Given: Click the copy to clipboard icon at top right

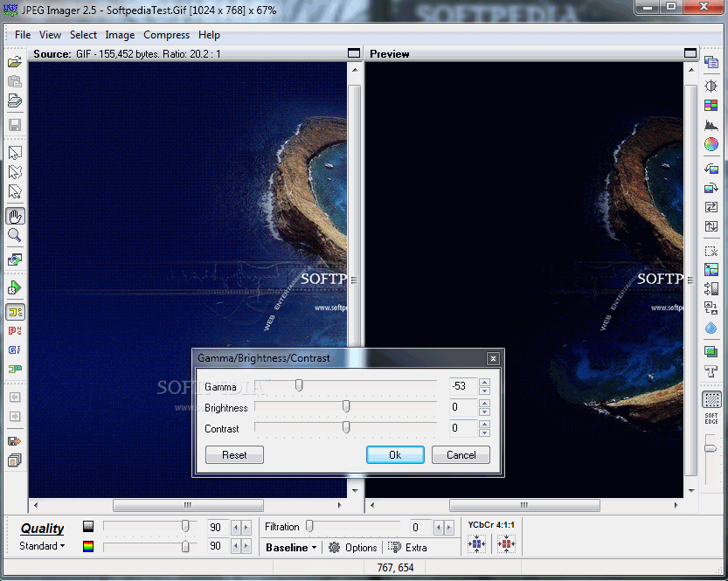Looking at the screenshot, I should point(711,62).
